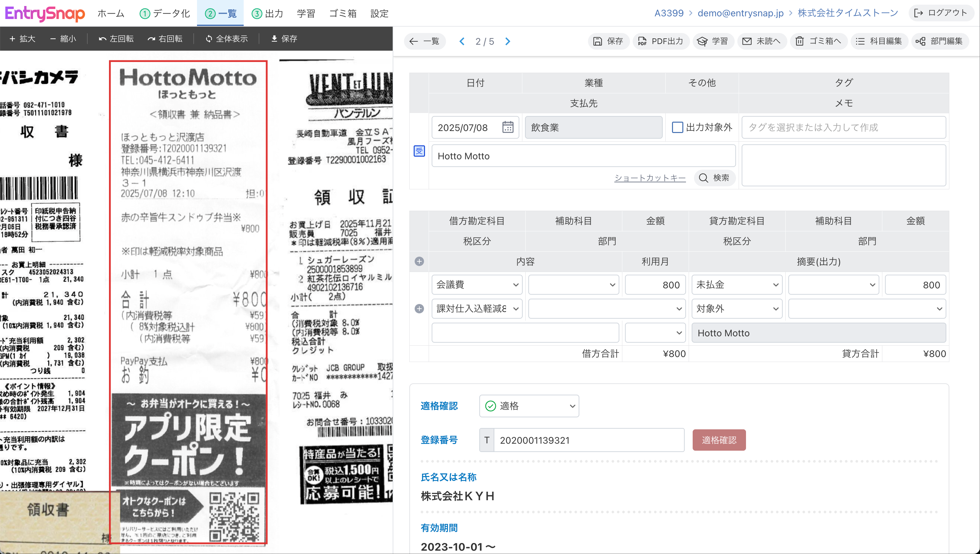Screen dimensions: 980x554
Task: Click the debit 金額 field showing 800
Action: click(x=655, y=285)
